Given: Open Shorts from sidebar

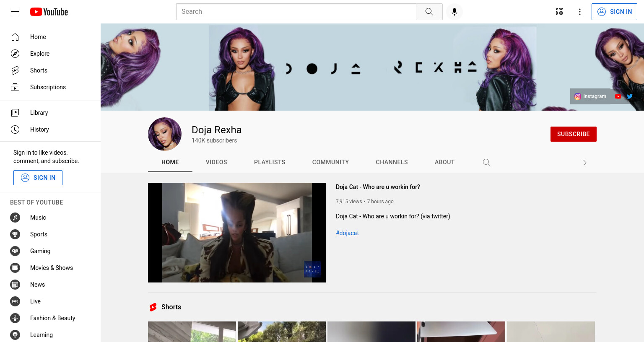Looking at the screenshot, I should tap(50, 70).
